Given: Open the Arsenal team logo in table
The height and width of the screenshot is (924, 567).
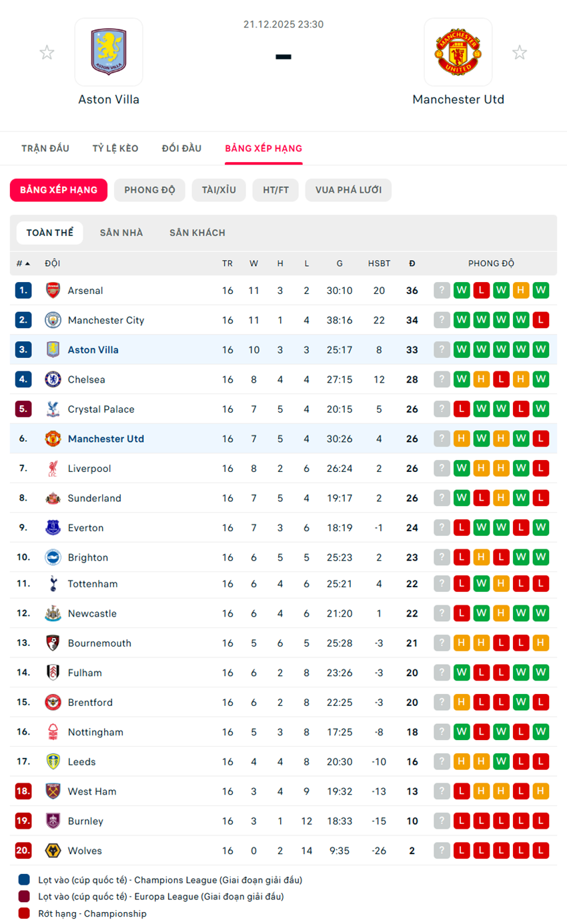Looking at the screenshot, I should [53, 291].
